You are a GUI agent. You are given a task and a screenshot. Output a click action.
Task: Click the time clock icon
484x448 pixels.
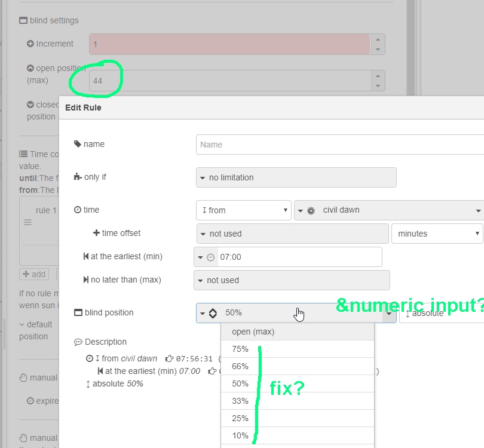coord(78,210)
